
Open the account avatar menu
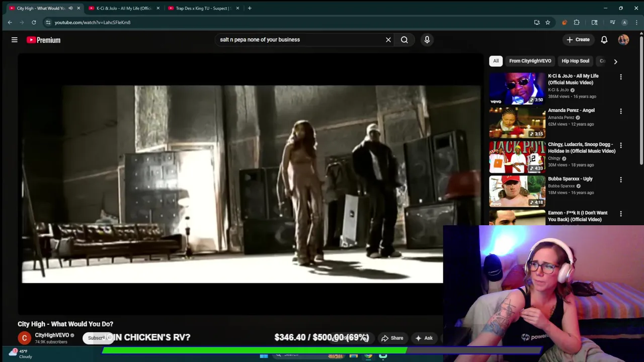623,40
